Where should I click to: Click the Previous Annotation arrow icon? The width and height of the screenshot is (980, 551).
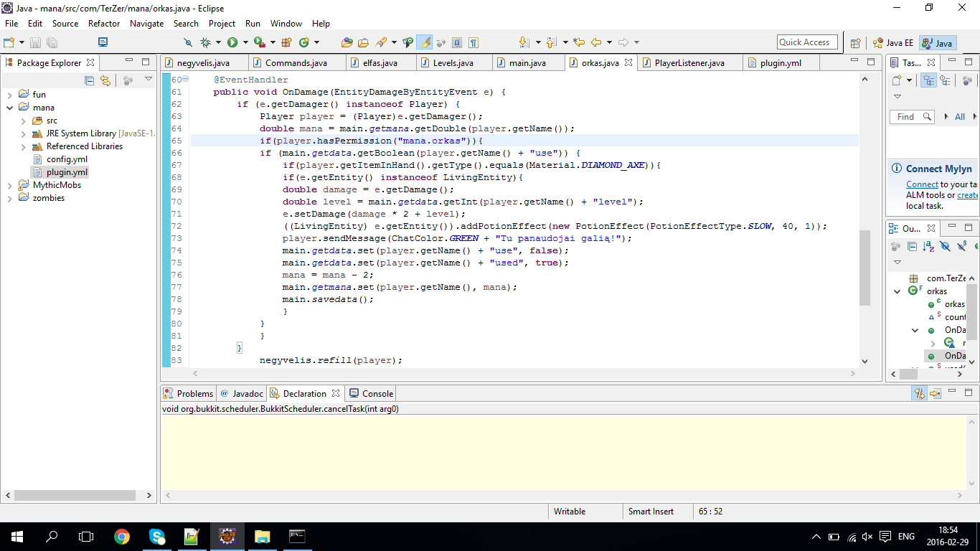click(551, 42)
